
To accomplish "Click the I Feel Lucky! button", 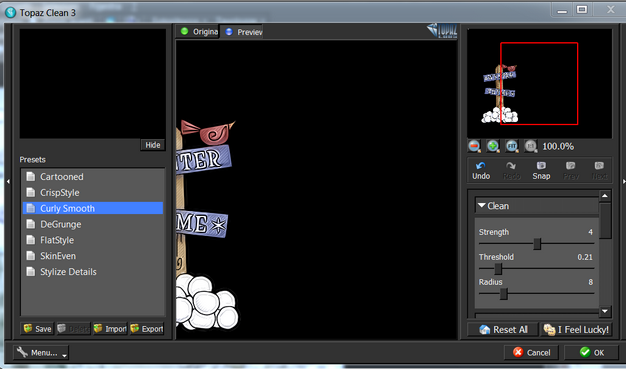I will point(576,329).
